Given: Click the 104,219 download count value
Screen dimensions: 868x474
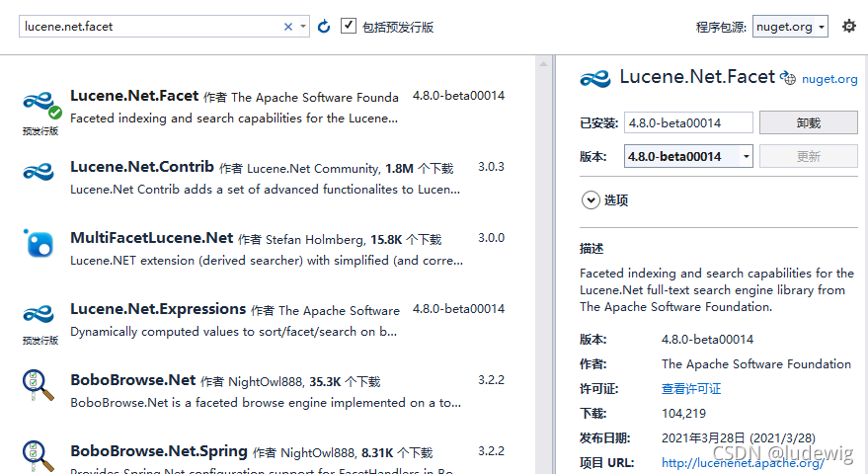Looking at the screenshot, I should (683, 414).
